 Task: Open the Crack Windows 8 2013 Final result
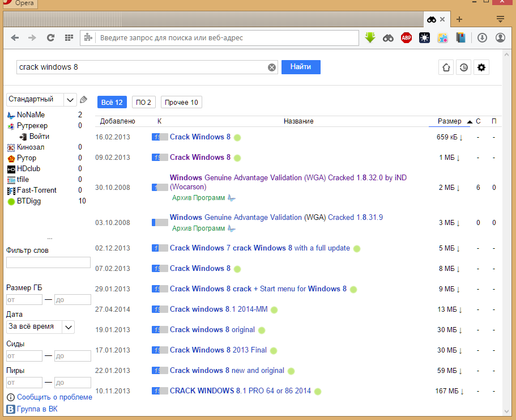pos(218,350)
